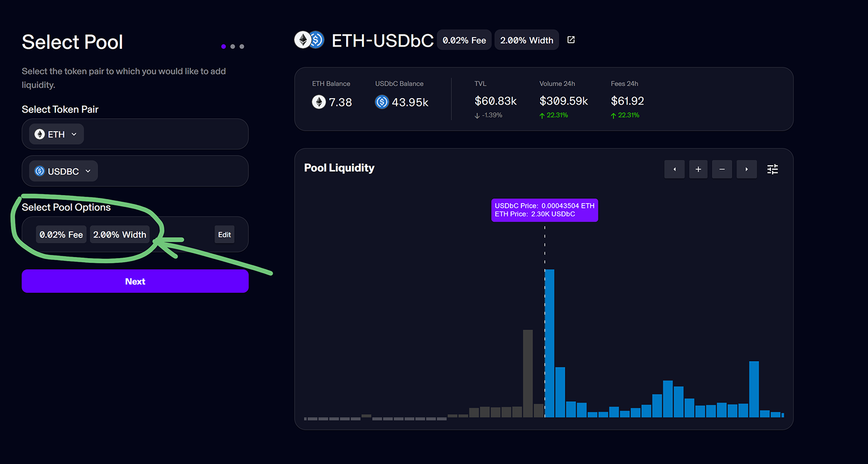Expand the ETH token dropdown
This screenshot has width=868, height=464.
coord(56,134)
